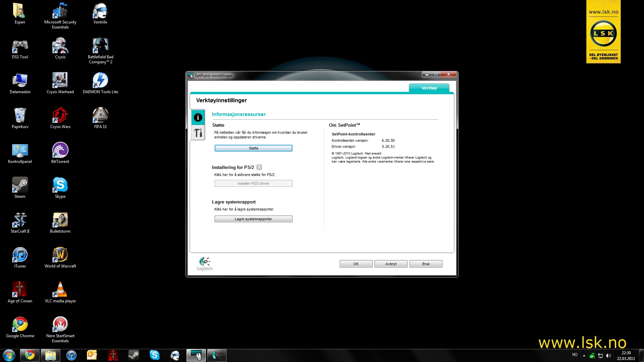Select the Crysis desktop shortcut
644x362 pixels.
[x=60, y=49]
